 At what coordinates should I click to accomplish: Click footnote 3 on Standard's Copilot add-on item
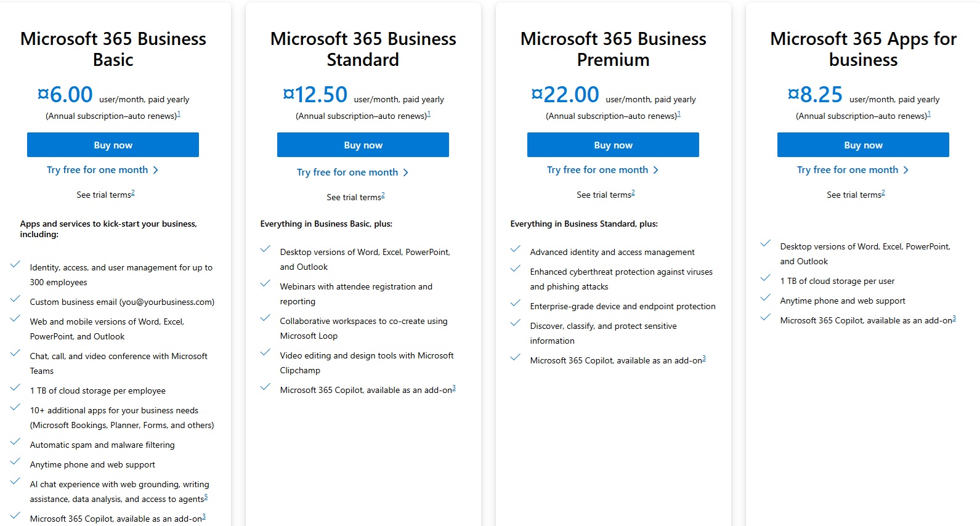(x=454, y=388)
